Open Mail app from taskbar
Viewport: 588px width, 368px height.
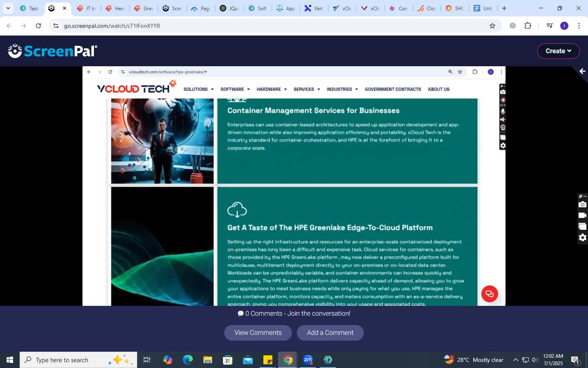coord(248,360)
